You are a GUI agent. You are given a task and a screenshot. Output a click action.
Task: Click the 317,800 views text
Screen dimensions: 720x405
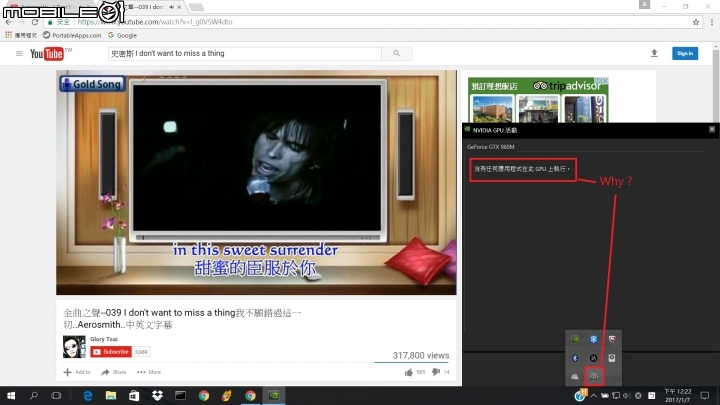[421, 355]
